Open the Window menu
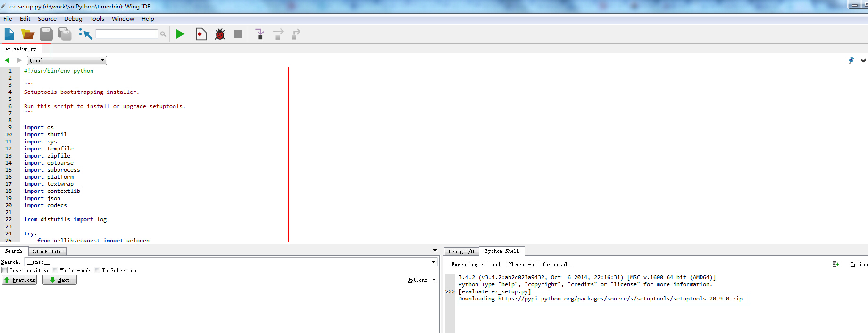Viewport: 868px width, 333px height. point(123,19)
